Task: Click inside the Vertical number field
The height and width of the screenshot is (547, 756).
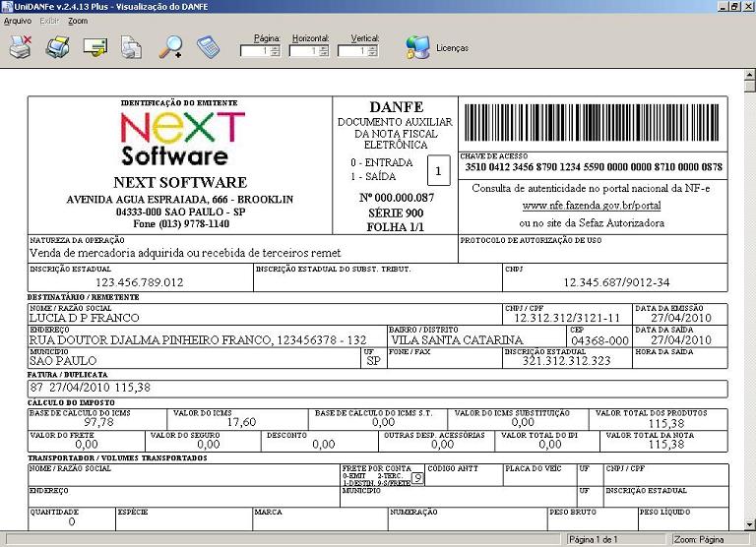Action: click(x=353, y=50)
